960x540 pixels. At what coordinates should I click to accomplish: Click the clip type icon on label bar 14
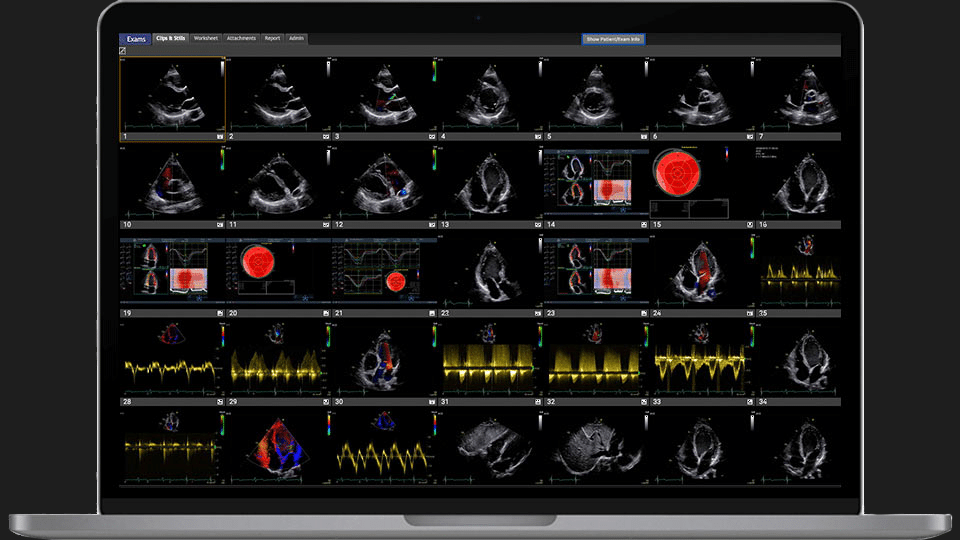643,225
